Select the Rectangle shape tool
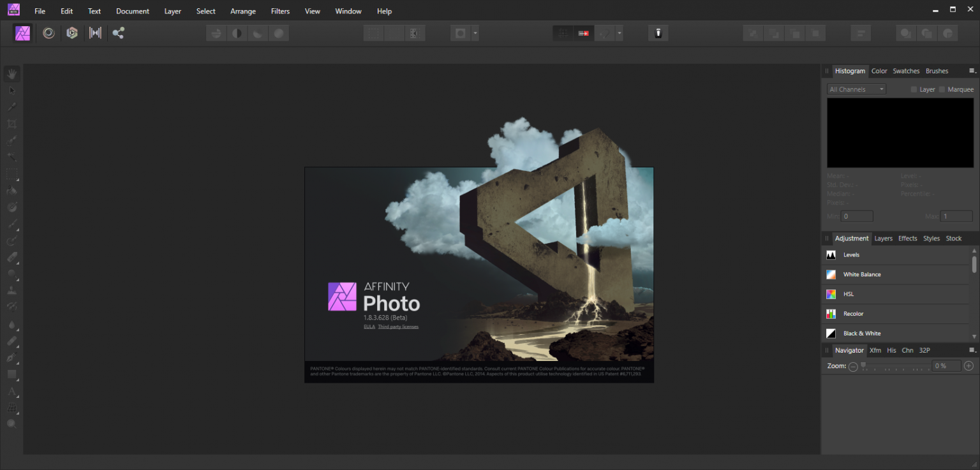Screen dimensions: 980x470 12,374
